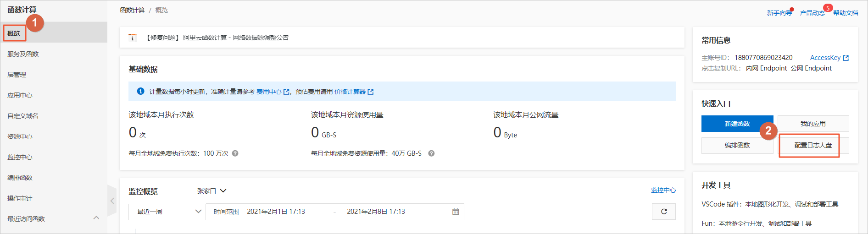Viewport: 868px width, 234px height.
Task: Open the AccessKey link
Action: coord(825,58)
